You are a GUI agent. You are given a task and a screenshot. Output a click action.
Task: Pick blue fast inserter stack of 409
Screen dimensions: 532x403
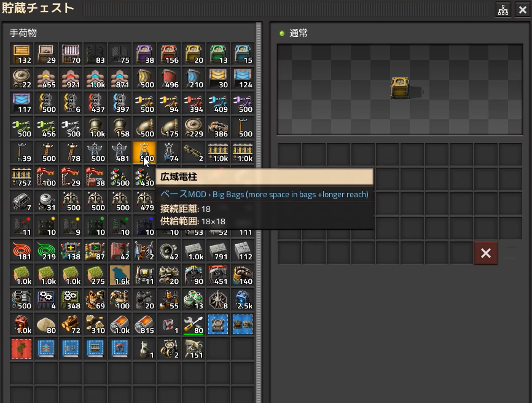click(218, 103)
